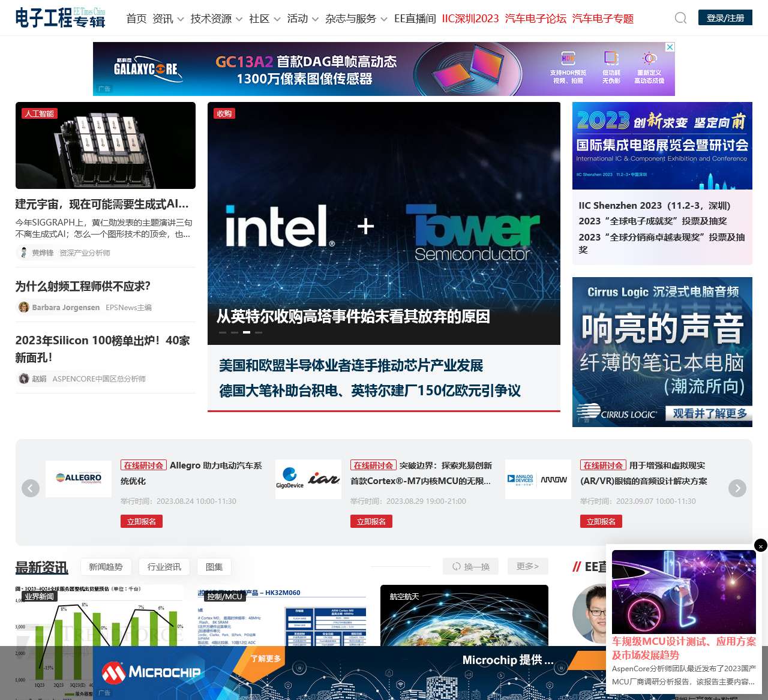Image resolution: width=768 pixels, height=700 pixels.
Task: Open 美国和欧盟半导体业者连手推动芯片产业发展
Action: pos(351,365)
